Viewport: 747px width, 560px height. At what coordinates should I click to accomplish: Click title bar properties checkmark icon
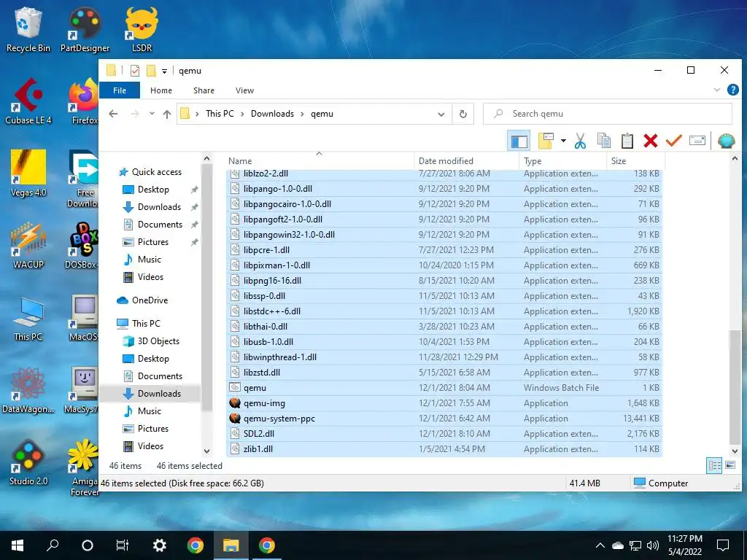tap(135, 71)
